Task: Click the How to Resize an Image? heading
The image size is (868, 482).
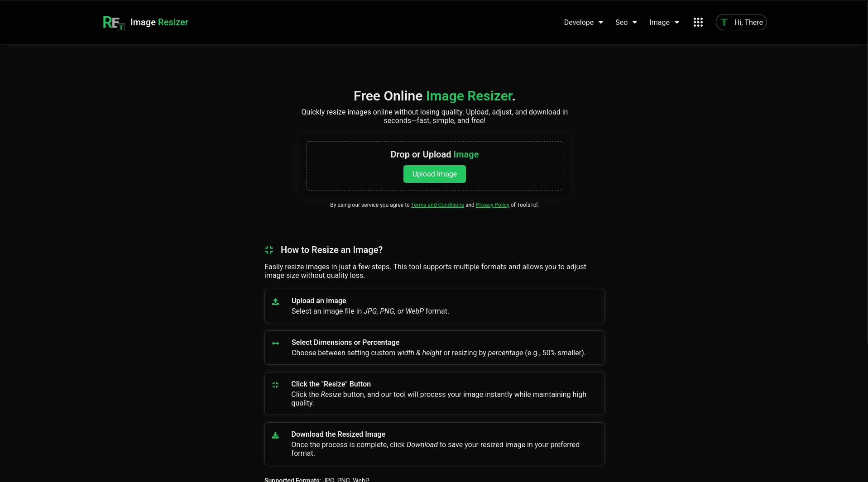Action: tap(331, 250)
